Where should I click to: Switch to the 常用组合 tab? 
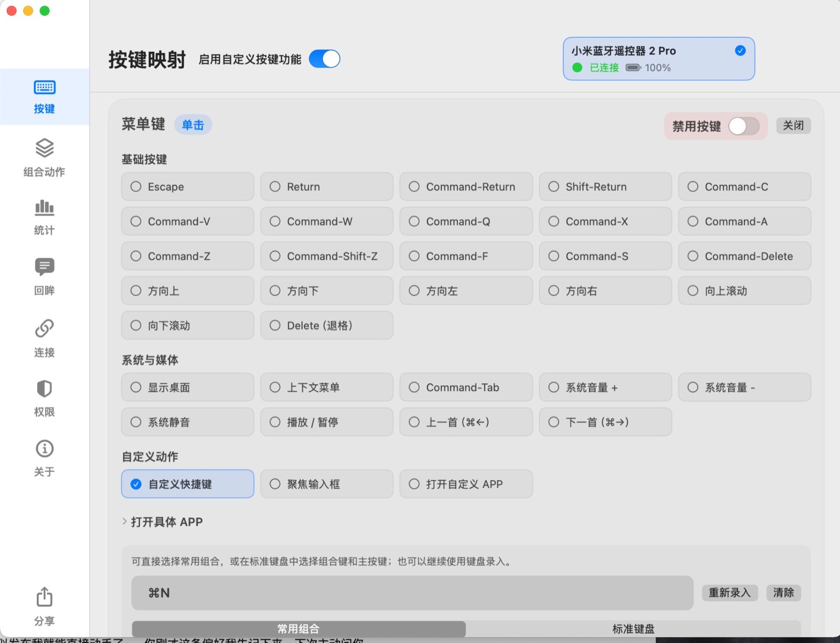(x=299, y=629)
